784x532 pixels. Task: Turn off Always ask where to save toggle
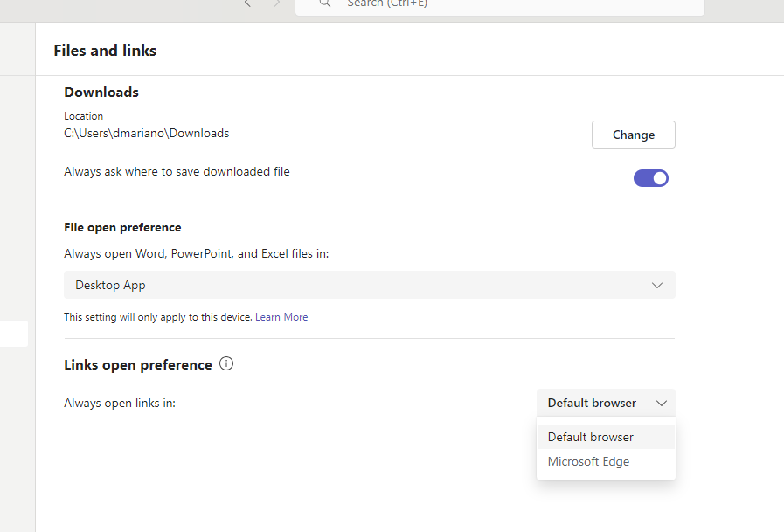point(650,178)
